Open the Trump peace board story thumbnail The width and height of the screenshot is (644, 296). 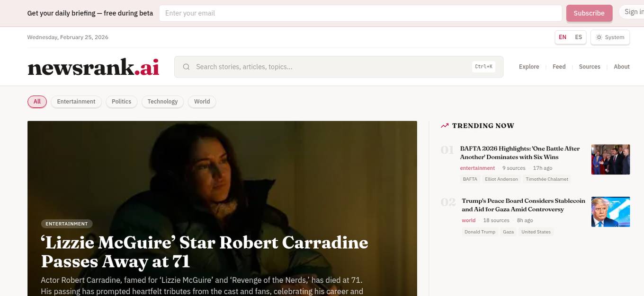610,212
